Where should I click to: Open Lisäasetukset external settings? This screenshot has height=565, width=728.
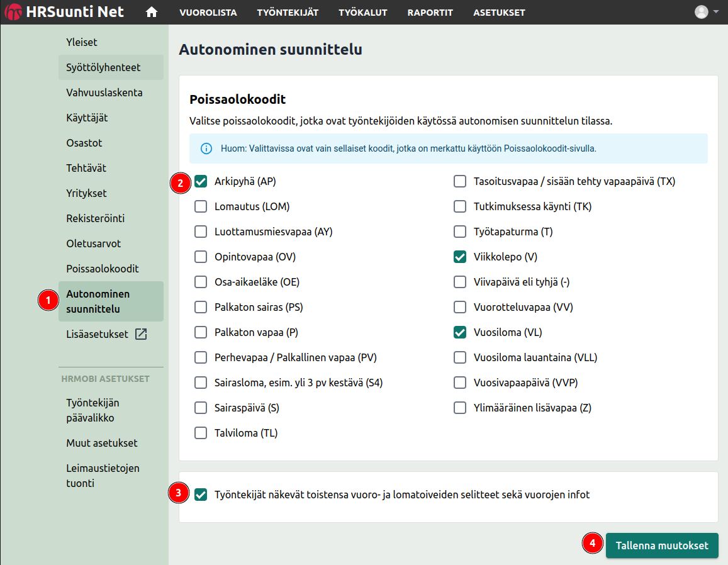(111, 334)
